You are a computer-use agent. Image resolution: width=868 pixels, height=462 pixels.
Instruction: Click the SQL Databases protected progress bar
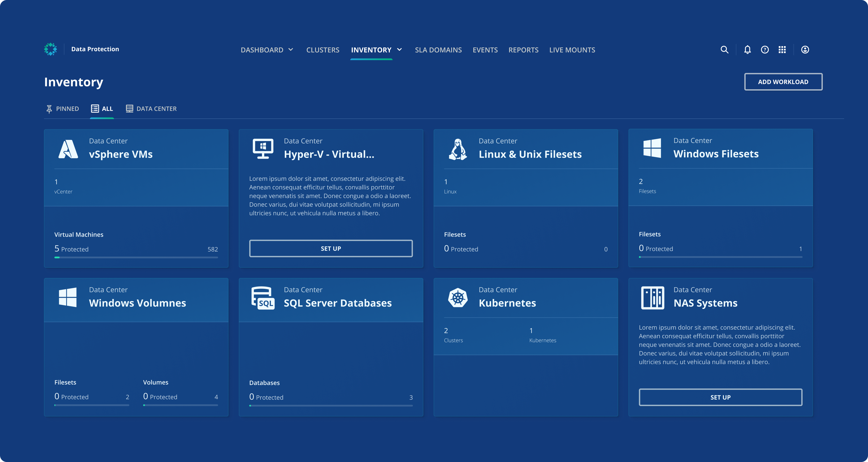tap(330, 406)
